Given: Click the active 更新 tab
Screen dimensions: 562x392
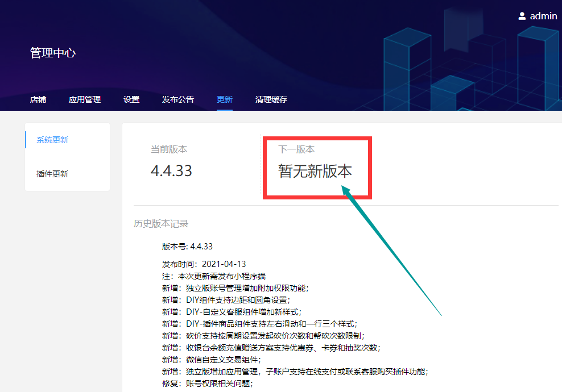Looking at the screenshot, I should pyautogui.click(x=225, y=99).
